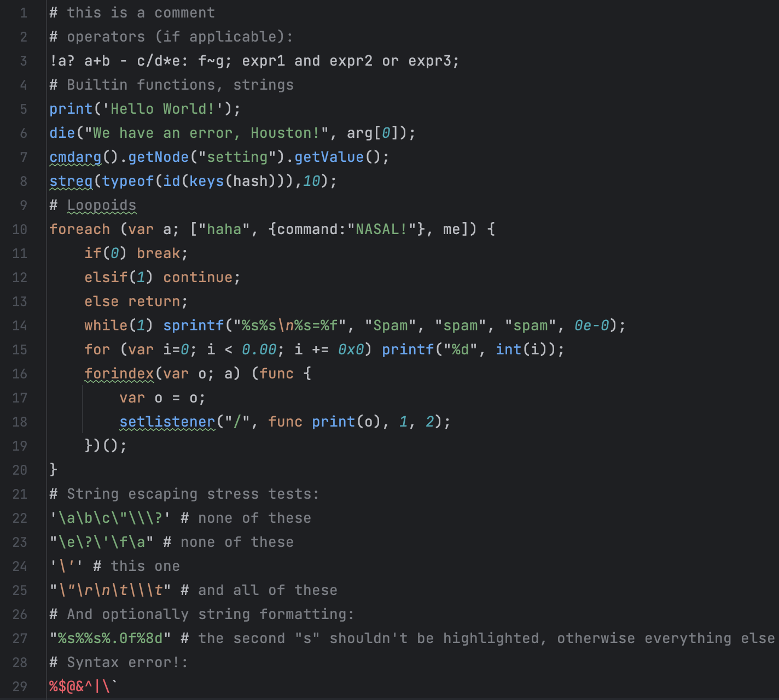Click the 'foreach' keyword on line 10
The height and width of the screenshot is (700, 779).
[80, 229]
